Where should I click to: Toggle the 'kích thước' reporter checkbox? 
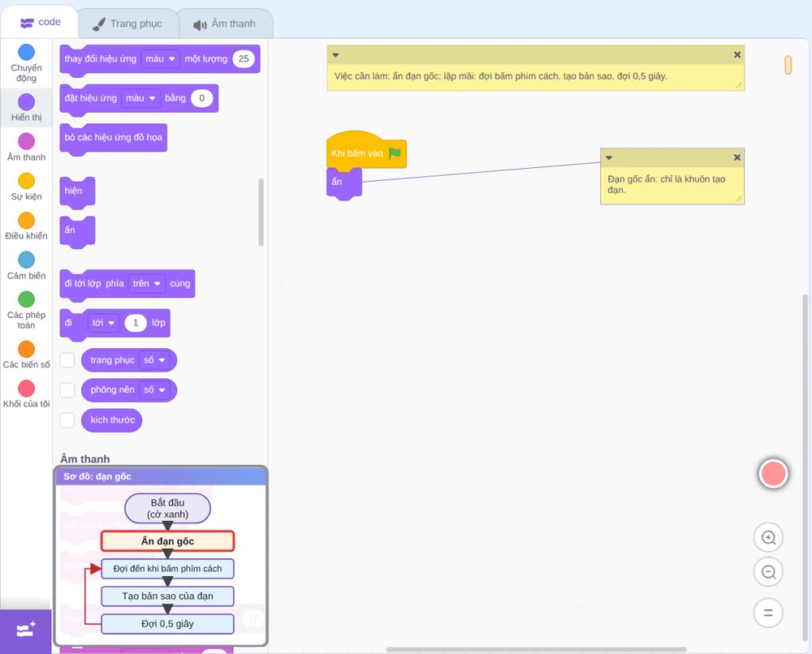(x=67, y=420)
